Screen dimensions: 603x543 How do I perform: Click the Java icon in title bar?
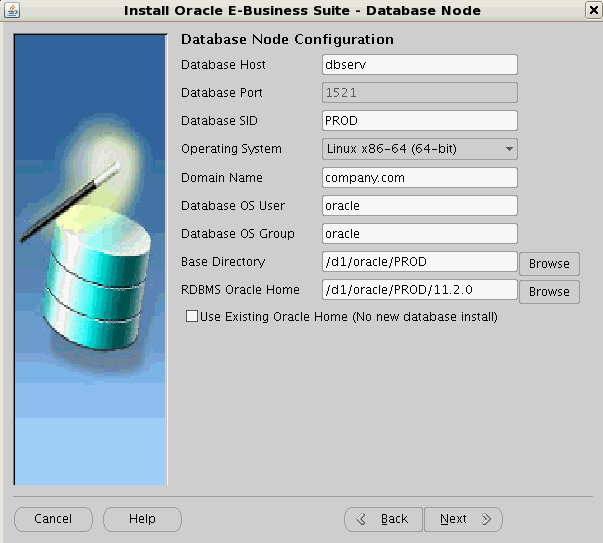click(x=12, y=10)
